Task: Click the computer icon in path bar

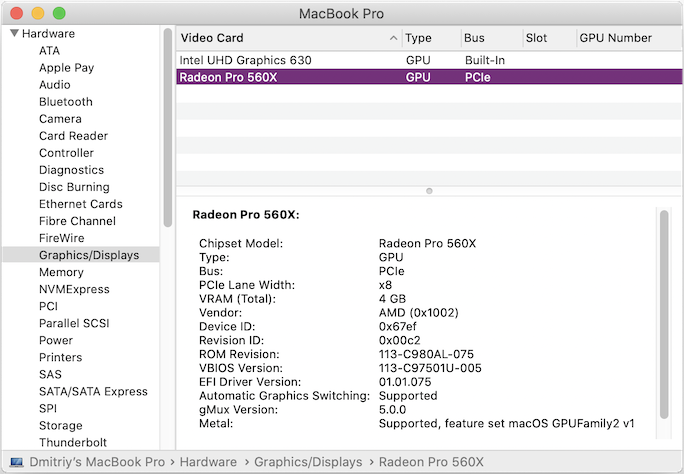Action: 17,462
